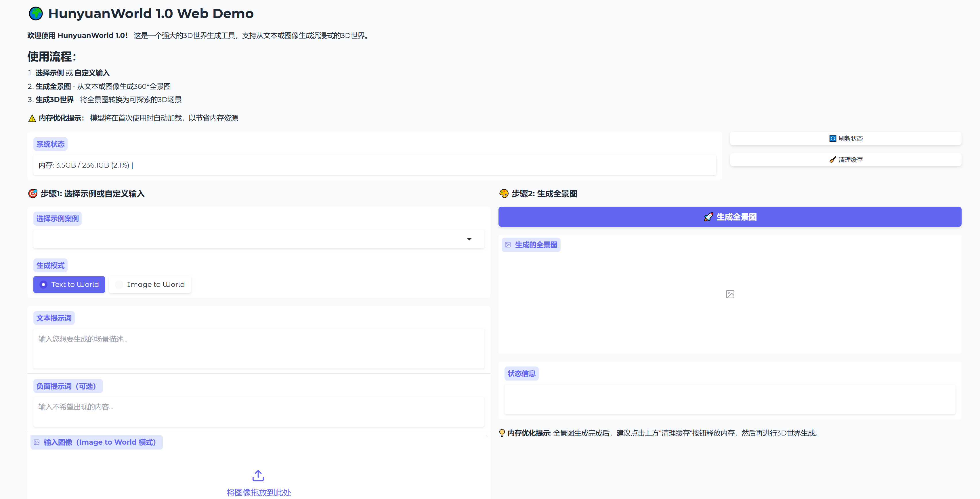Focus the 文本提示词 scene description textbox
This screenshot has width=980, height=499.
point(259,348)
